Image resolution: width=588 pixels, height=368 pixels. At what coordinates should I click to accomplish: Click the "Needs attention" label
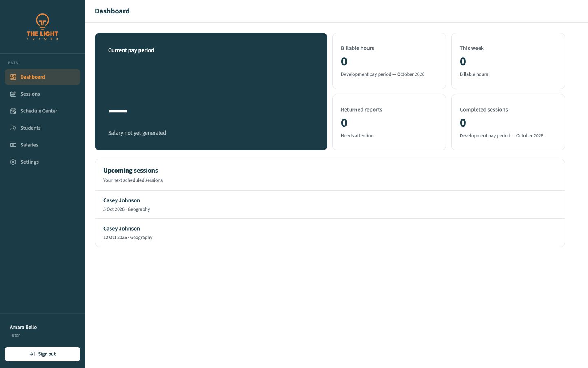pos(357,136)
